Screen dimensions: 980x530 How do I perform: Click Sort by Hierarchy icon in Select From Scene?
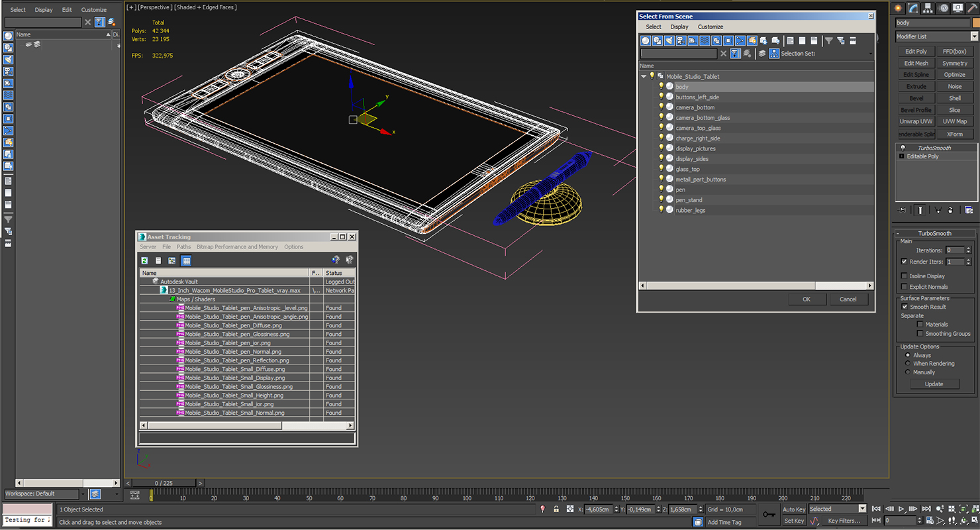[x=774, y=54]
